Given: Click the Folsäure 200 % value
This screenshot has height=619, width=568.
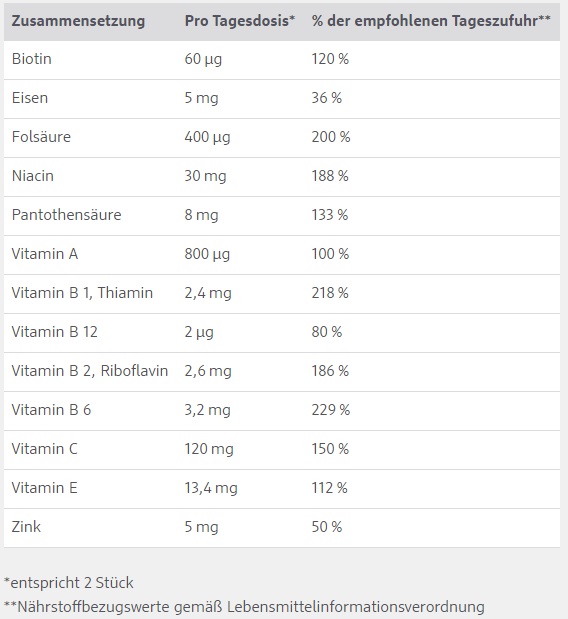Looking at the screenshot, I should pos(331,137).
